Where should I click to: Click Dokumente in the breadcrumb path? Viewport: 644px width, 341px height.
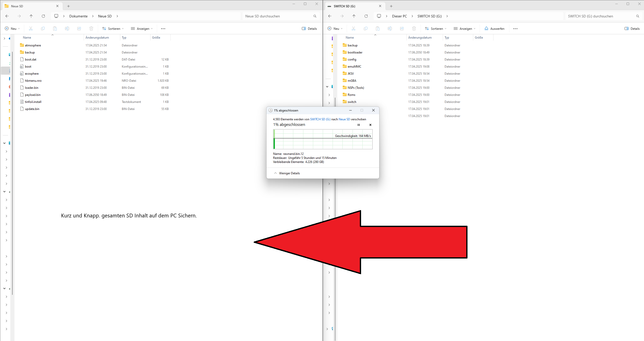tap(78, 16)
